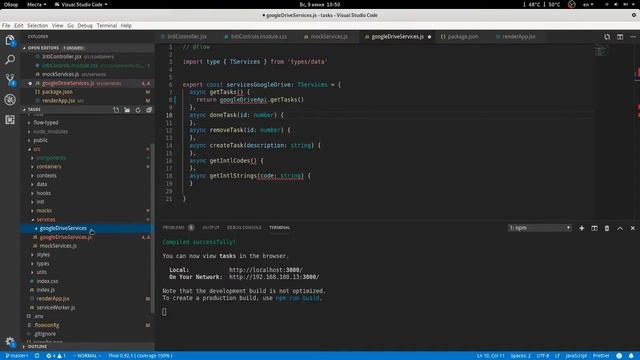Change language mode JavaScript in status bar

(x=576, y=356)
